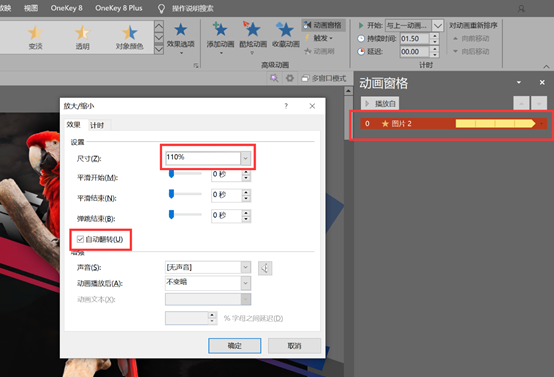554x377 pixels.
Task: Move animation up in the animation pane
Action: [521, 104]
